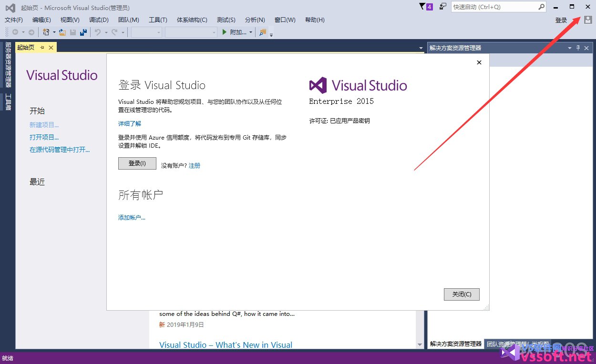Click the 登录 link in menu bar
Screen dimensions: 596x364
[x=561, y=20]
